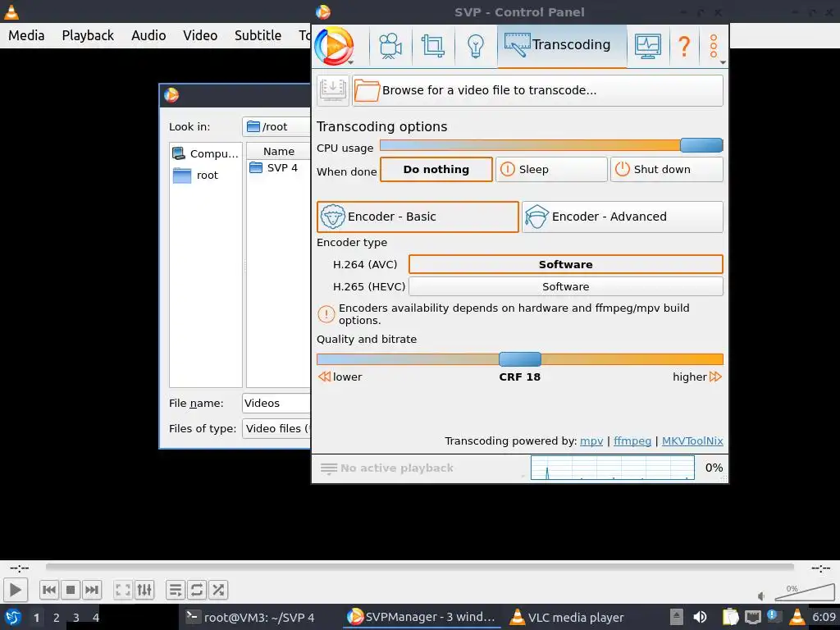This screenshot has width=840, height=630.
Task: Open the MKVToolNix link
Action: pyautogui.click(x=692, y=441)
